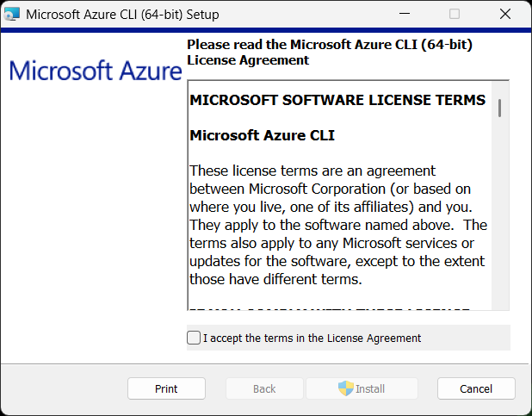Click the installer icon in the title bar

click(12, 15)
